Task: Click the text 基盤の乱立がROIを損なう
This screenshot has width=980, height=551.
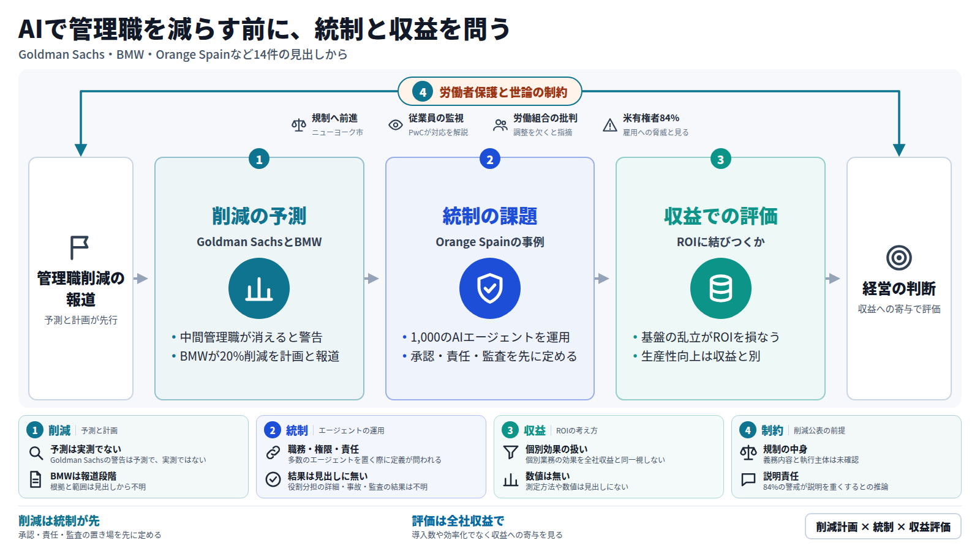Action: [x=710, y=337]
